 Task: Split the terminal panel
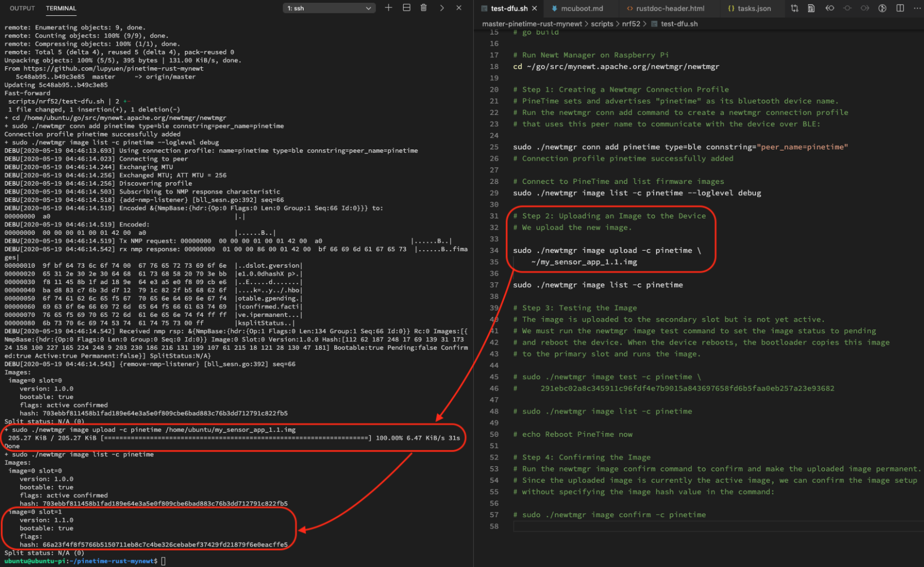click(x=406, y=8)
